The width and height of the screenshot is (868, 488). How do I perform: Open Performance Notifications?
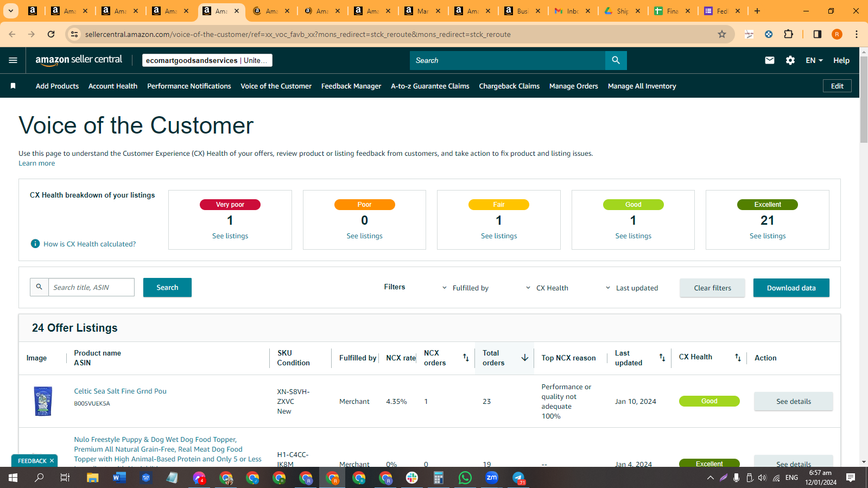point(189,86)
